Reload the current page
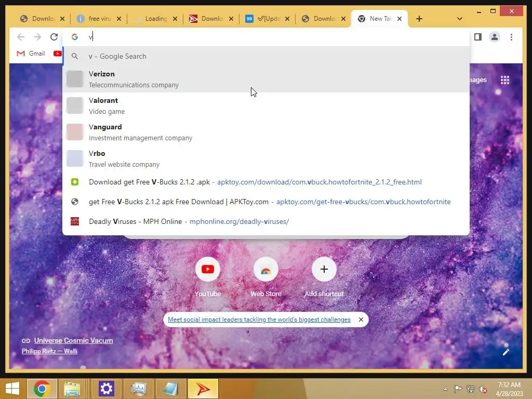 54,37
